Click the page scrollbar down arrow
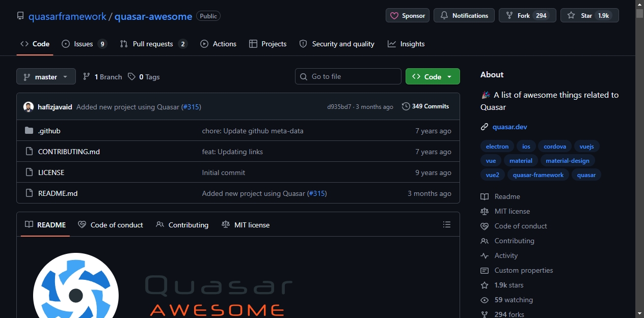Viewport: 644px width, 318px height. [639, 313]
